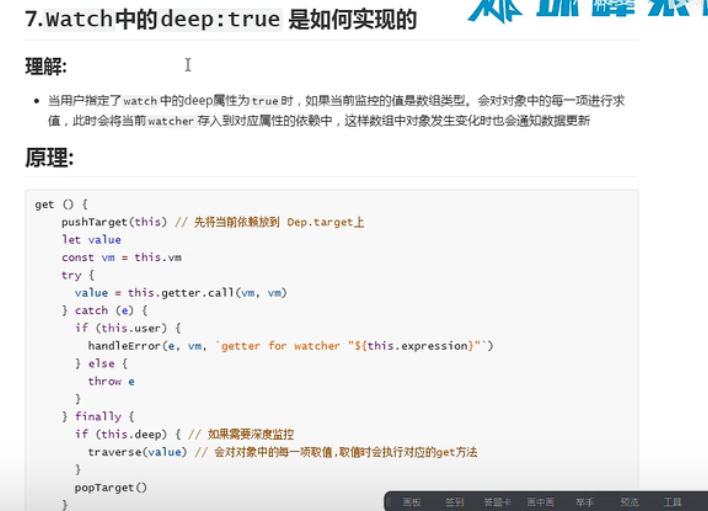Click the code line 'let value'

coord(92,240)
